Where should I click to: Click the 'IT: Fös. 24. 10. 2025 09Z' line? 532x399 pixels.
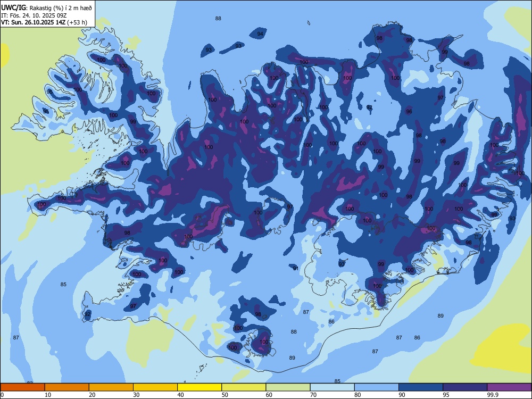[34, 15]
